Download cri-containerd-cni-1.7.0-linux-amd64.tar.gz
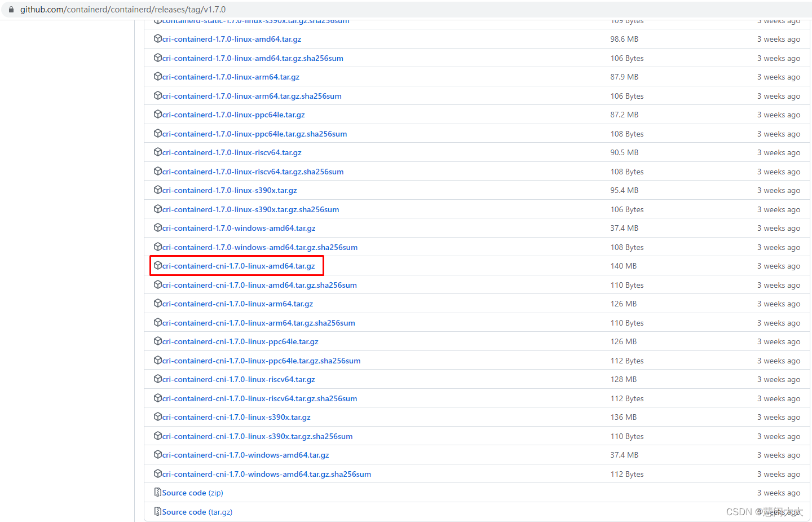 [x=239, y=266]
